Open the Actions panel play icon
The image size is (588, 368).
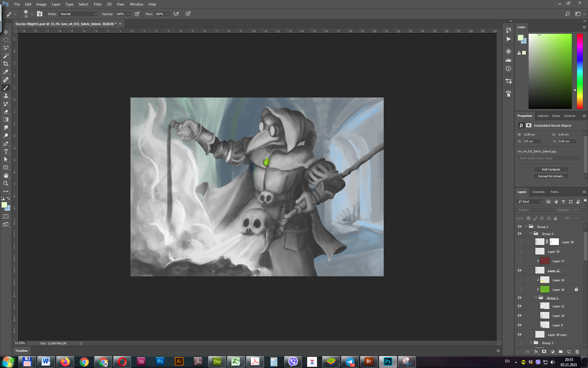point(508,39)
